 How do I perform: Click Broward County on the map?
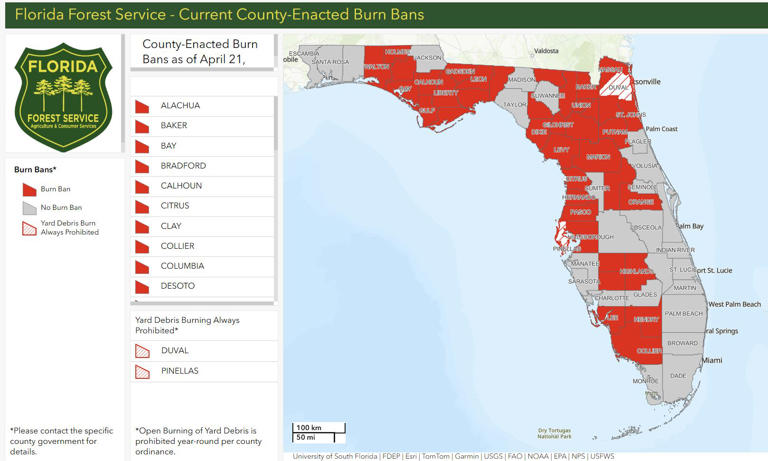682,343
